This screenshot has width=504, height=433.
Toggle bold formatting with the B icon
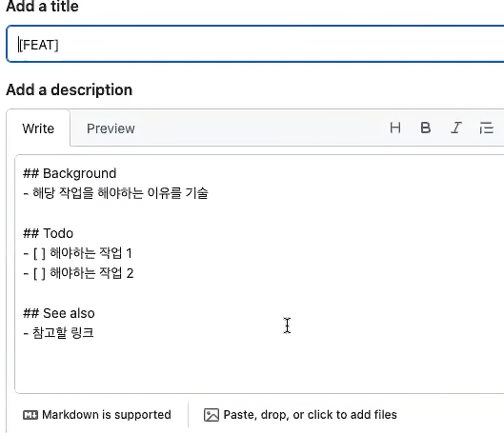pyautogui.click(x=425, y=128)
